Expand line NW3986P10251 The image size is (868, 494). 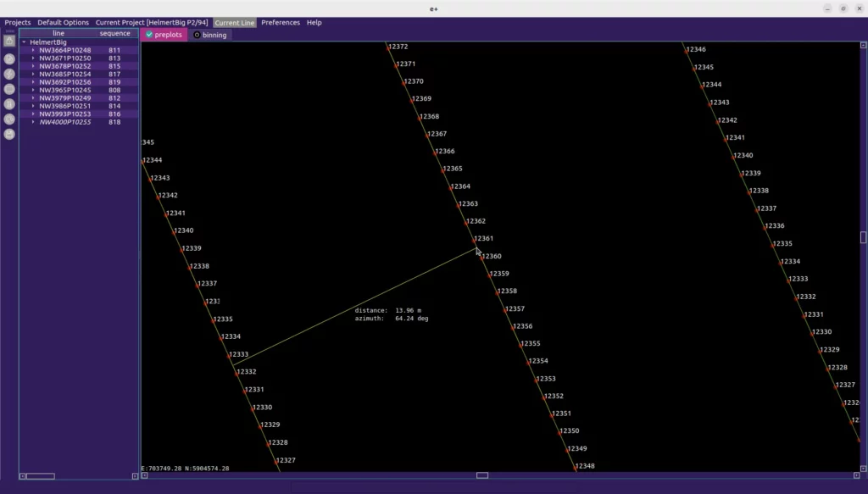tap(33, 106)
